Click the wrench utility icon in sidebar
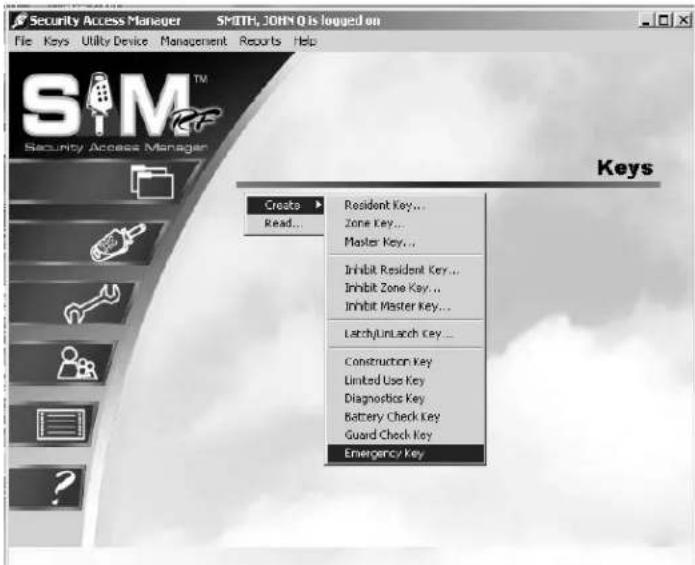The width and height of the screenshot is (695, 565). (x=92, y=303)
